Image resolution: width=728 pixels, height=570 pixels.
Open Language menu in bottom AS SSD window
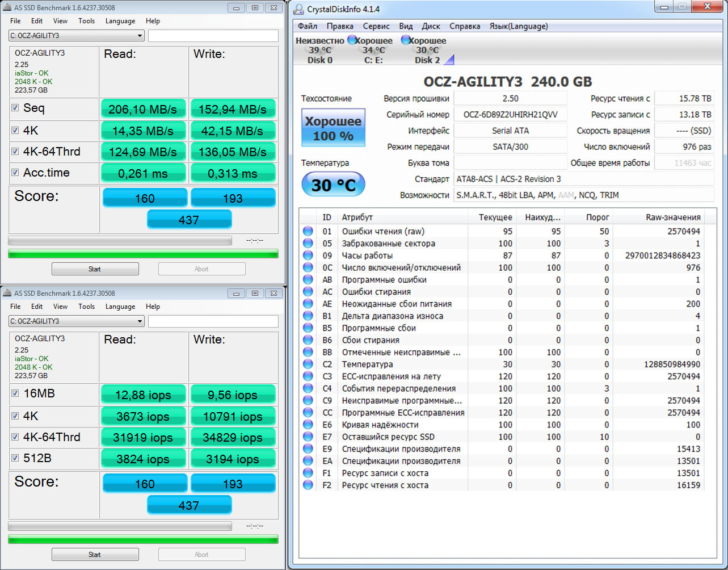click(120, 307)
